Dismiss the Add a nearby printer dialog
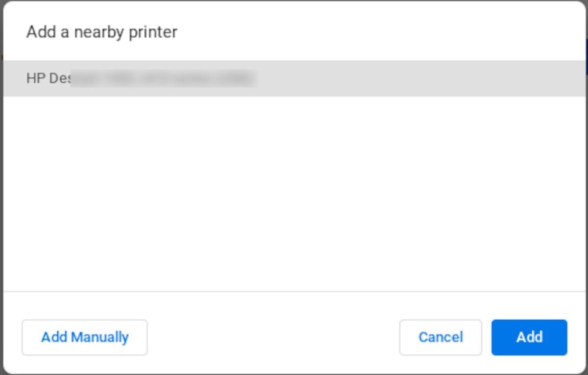This screenshot has width=588, height=375. click(x=440, y=337)
